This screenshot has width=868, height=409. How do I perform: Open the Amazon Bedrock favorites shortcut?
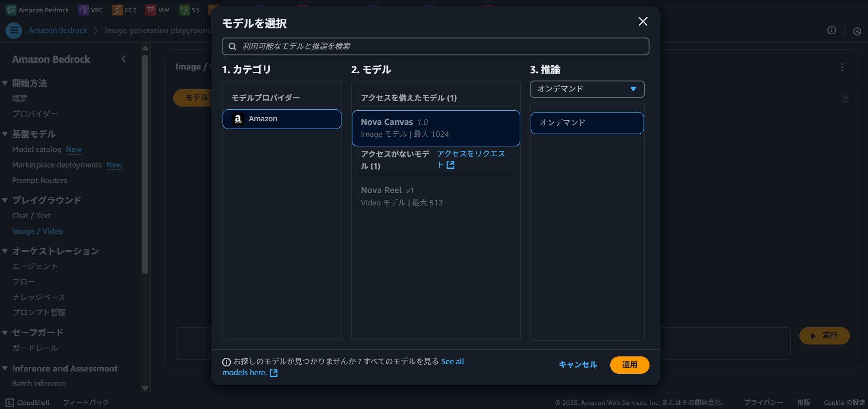tap(37, 10)
